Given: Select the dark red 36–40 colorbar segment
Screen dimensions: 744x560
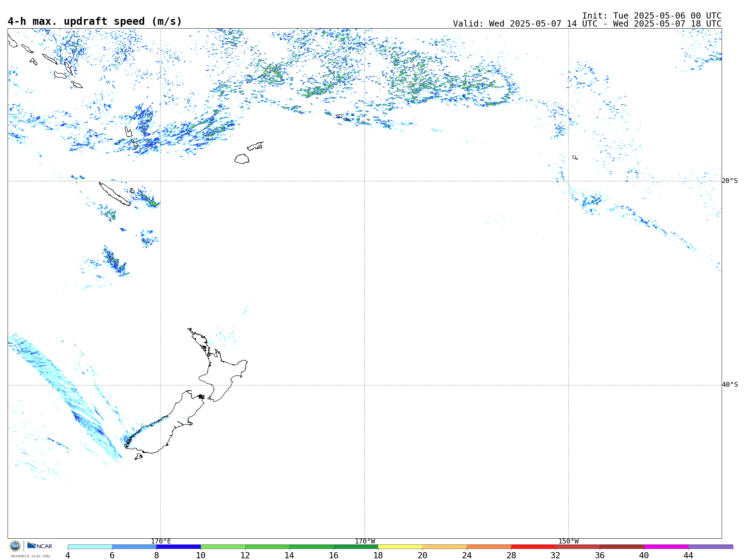Looking at the screenshot, I should click(x=622, y=547).
